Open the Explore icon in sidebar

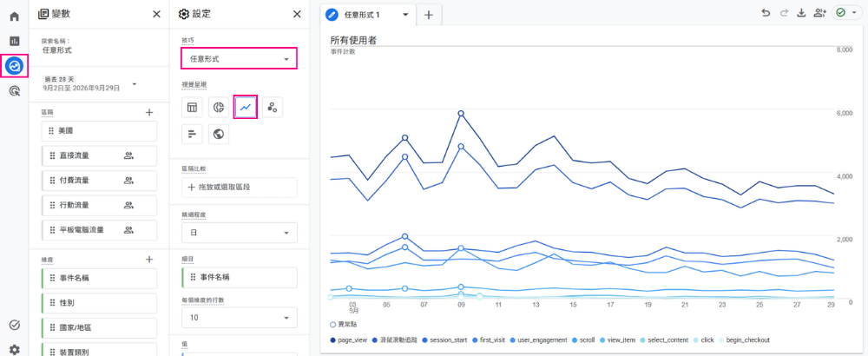click(15, 66)
